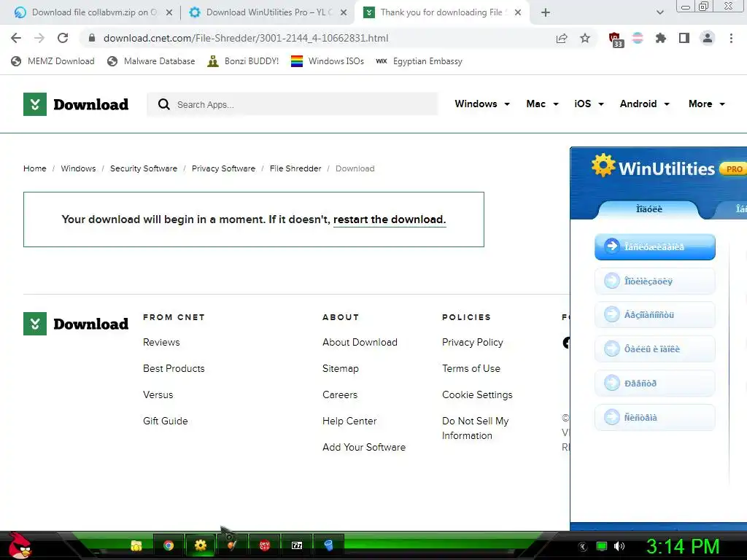The width and height of the screenshot is (747, 560).
Task: Click the Search Apps input field
Action: point(292,104)
